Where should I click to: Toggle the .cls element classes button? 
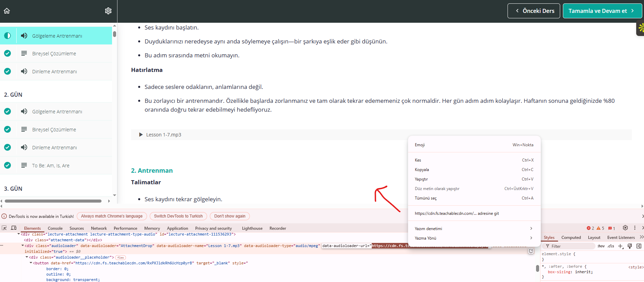[611, 246]
